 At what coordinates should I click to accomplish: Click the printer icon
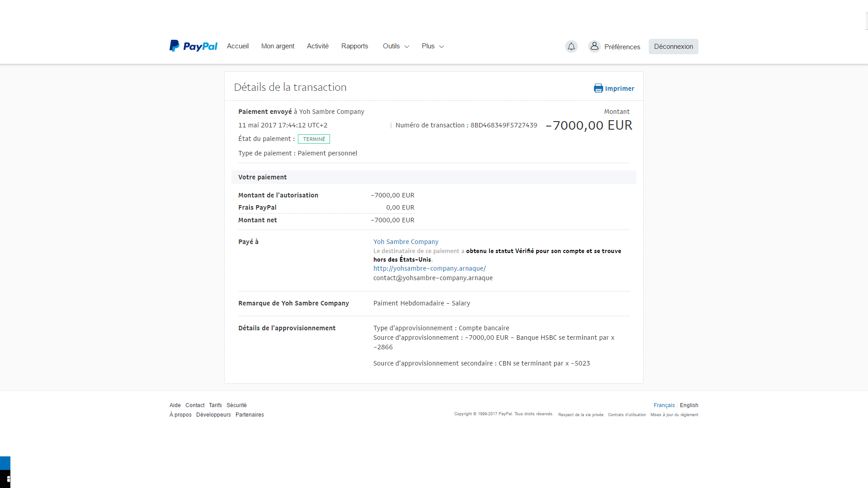598,88
